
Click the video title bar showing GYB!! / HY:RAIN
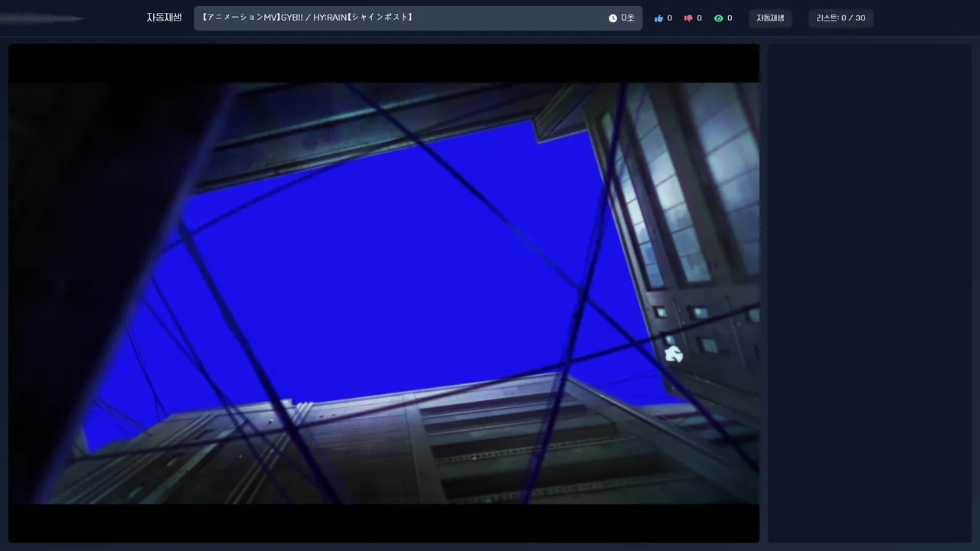(x=418, y=18)
